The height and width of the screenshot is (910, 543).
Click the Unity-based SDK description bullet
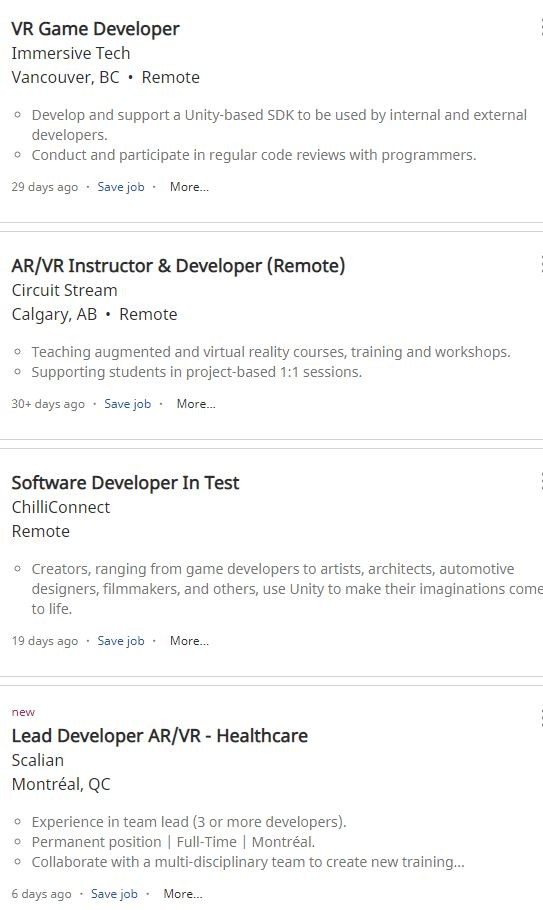(279, 125)
